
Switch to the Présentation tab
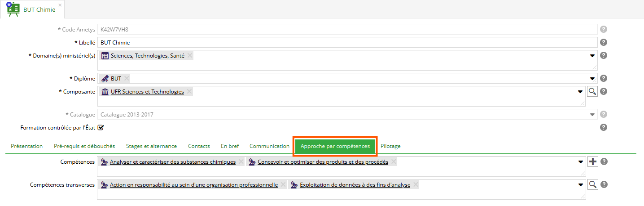[x=26, y=146]
